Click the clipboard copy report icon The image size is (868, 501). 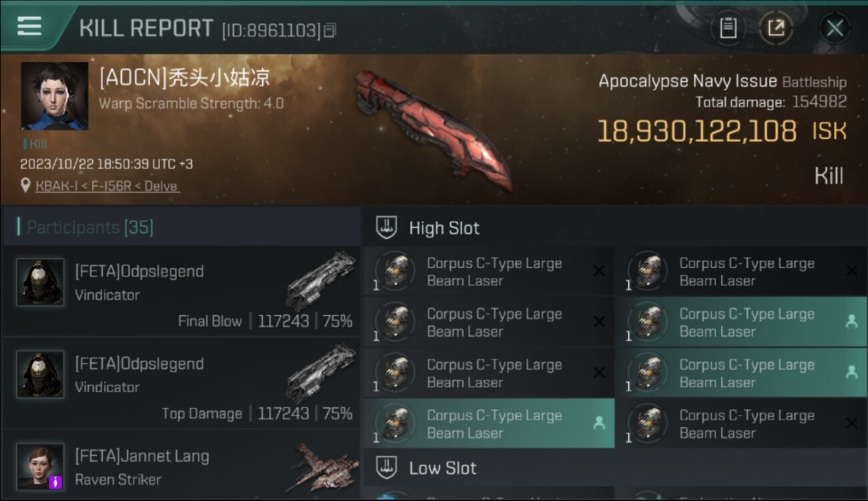pyautogui.click(x=728, y=28)
